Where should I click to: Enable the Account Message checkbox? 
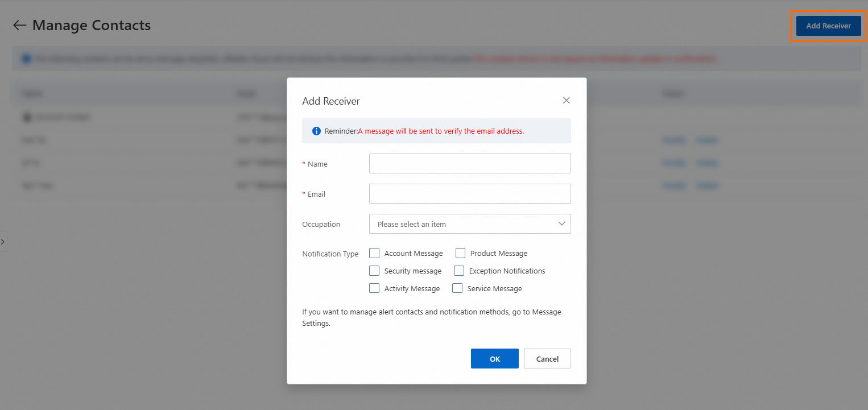coord(374,254)
